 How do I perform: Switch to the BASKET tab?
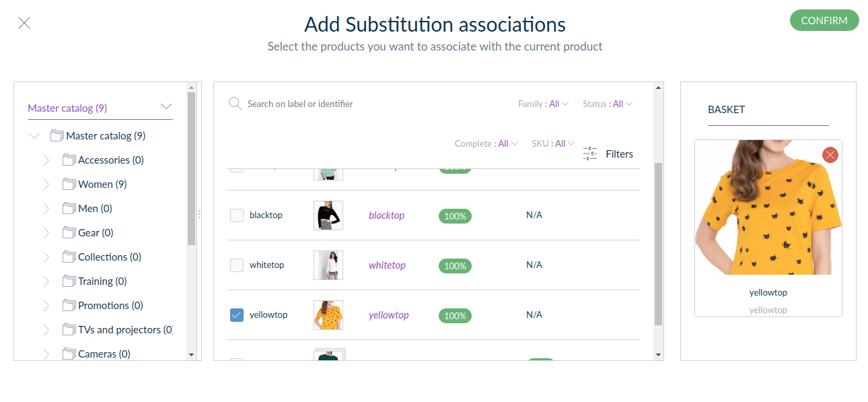click(x=727, y=110)
